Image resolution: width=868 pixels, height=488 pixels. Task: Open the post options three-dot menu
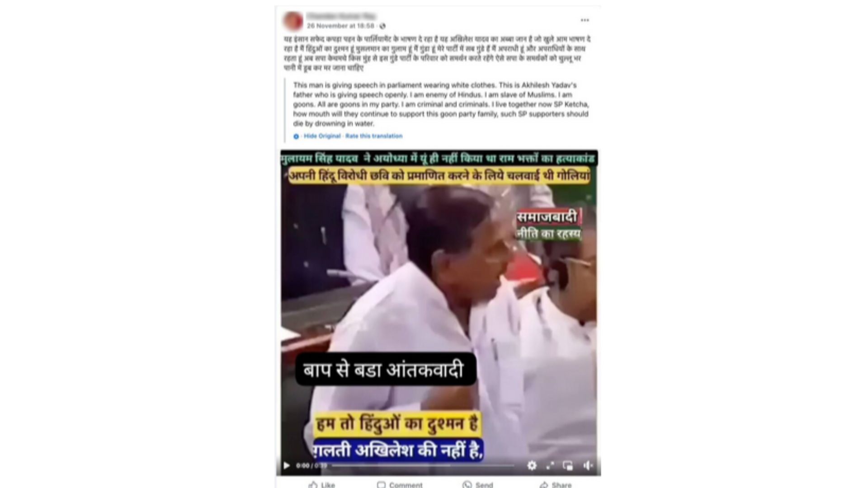(585, 20)
